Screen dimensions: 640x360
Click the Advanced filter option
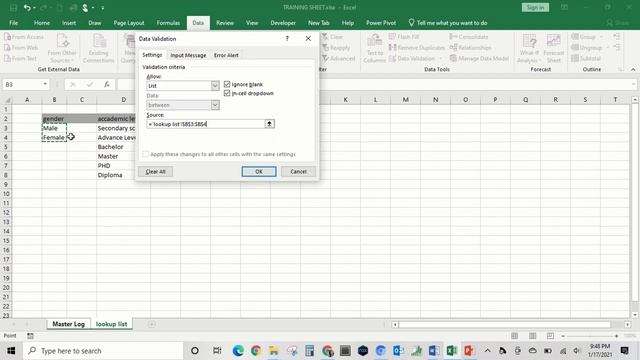click(x=338, y=58)
